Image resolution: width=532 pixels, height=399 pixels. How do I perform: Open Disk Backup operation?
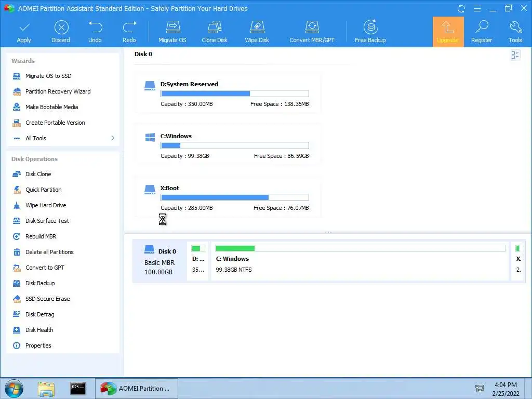(40, 283)
